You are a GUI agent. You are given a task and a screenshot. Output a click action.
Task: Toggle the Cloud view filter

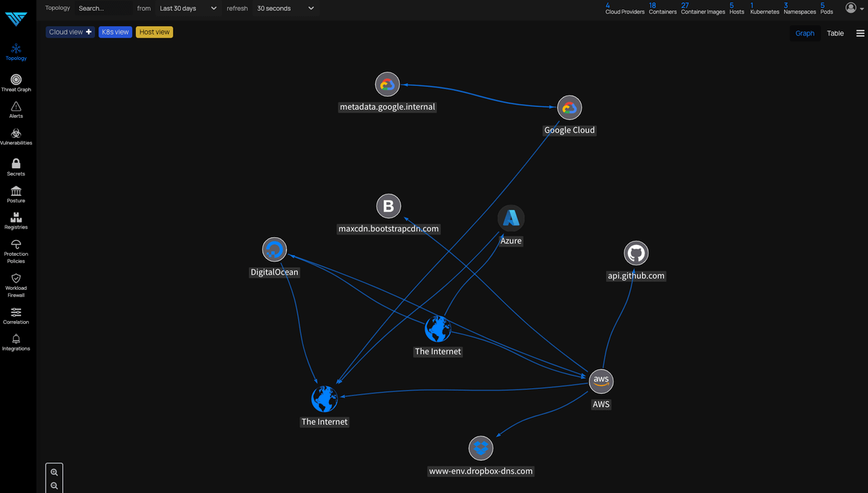[x=70, y=32]
